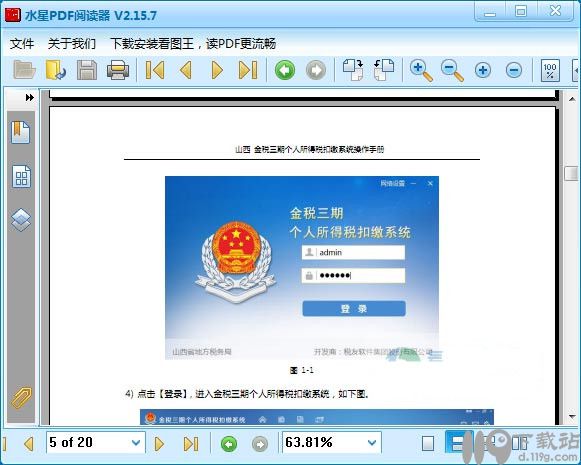581x465 pixels.
Task: Click gray forward navigation arrow in top toolbar
Action: pos(316,70)
